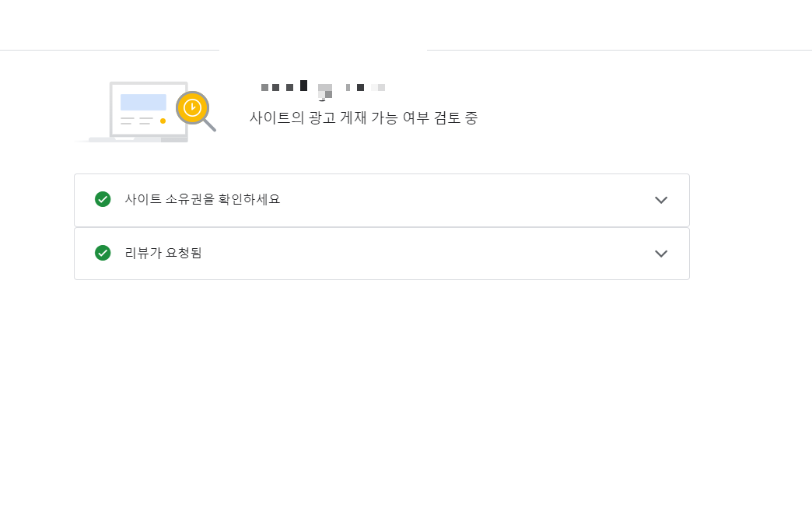Click the yellow clock icon on the magnifier
The width and height of the screenshot is (812, 508).
click(191, 107)
